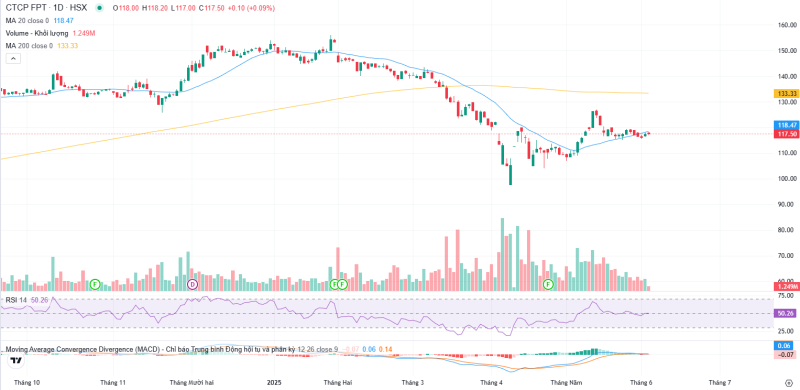The image size is (800, 390).
Task: Select the MA 20 close 0 legend
Action: pos(27,20)
